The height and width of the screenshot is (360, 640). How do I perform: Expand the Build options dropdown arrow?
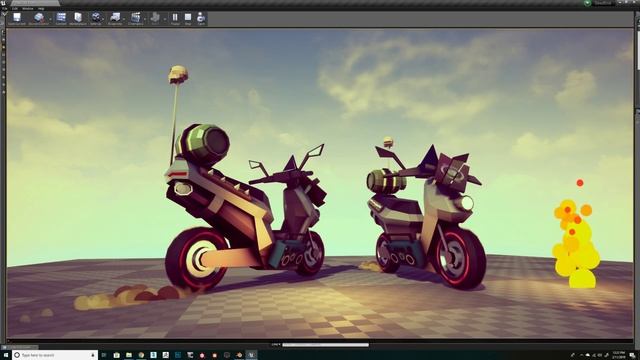point(164,18)
